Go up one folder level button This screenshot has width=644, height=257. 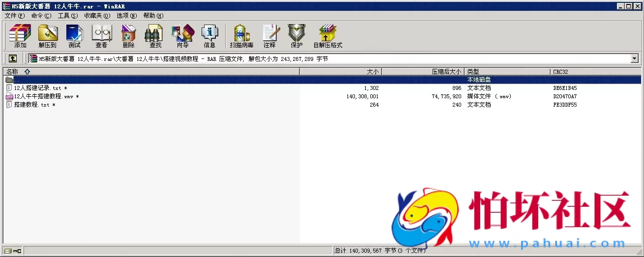coord(13,58)
